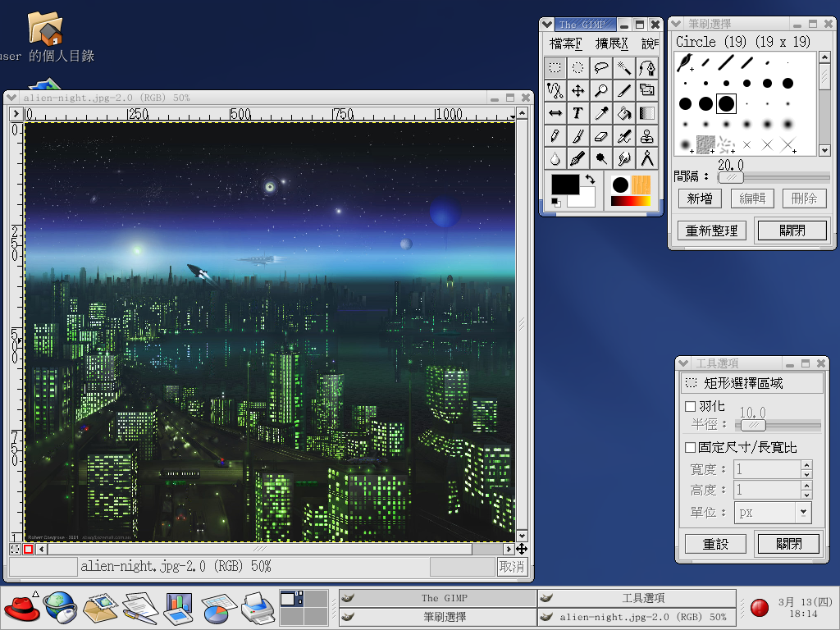This screenshot has height=630, width=840.
Task: Check the 固定尺寸/長寬比 option
Action: click(x=690, y=448)
